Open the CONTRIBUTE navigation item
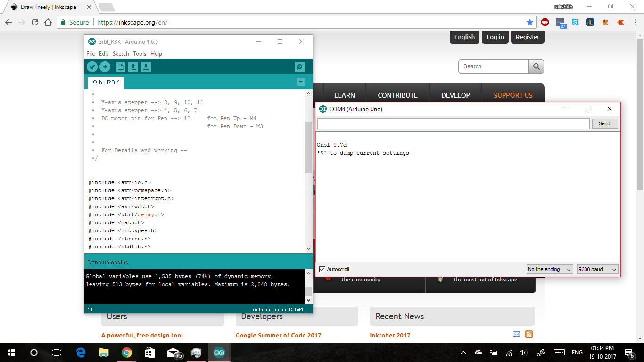This screenshot has width=644, height=362. pos(397,95)
